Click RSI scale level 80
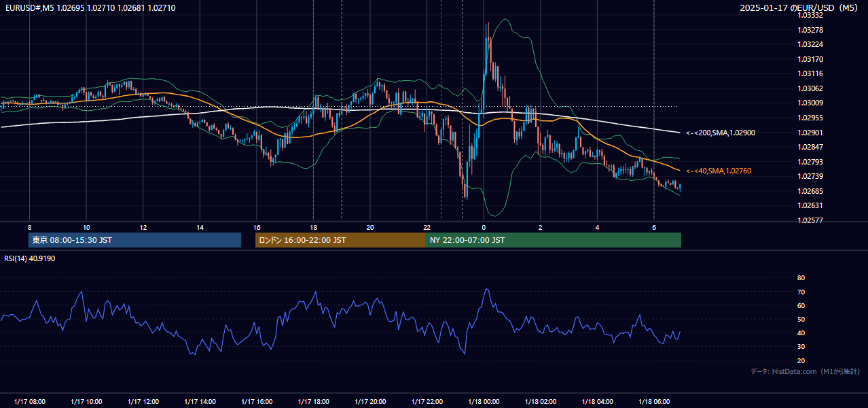 point(801,278)
